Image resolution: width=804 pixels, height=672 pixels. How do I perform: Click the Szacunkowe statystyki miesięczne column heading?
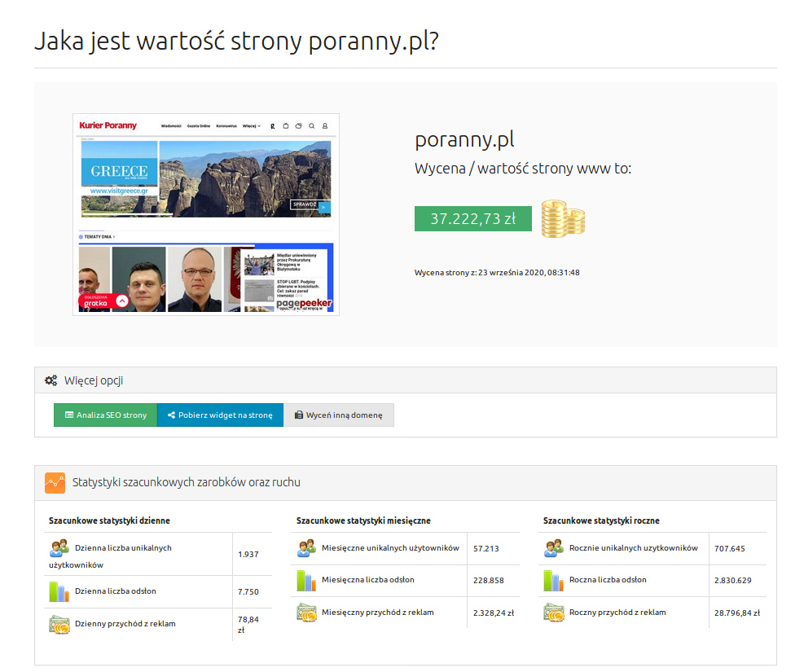point(363,520)
